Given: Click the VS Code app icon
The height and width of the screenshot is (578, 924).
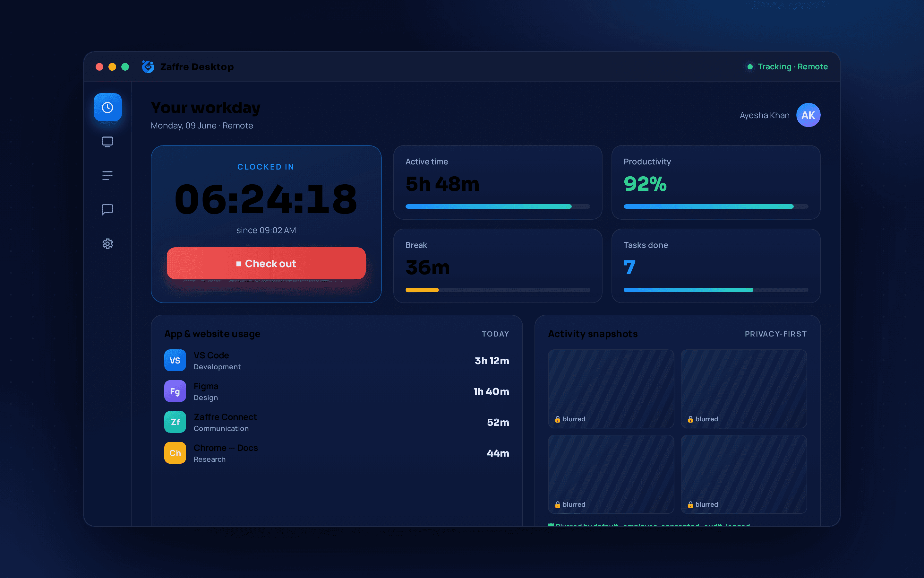Looking at the screenshot, I should 175,361.
